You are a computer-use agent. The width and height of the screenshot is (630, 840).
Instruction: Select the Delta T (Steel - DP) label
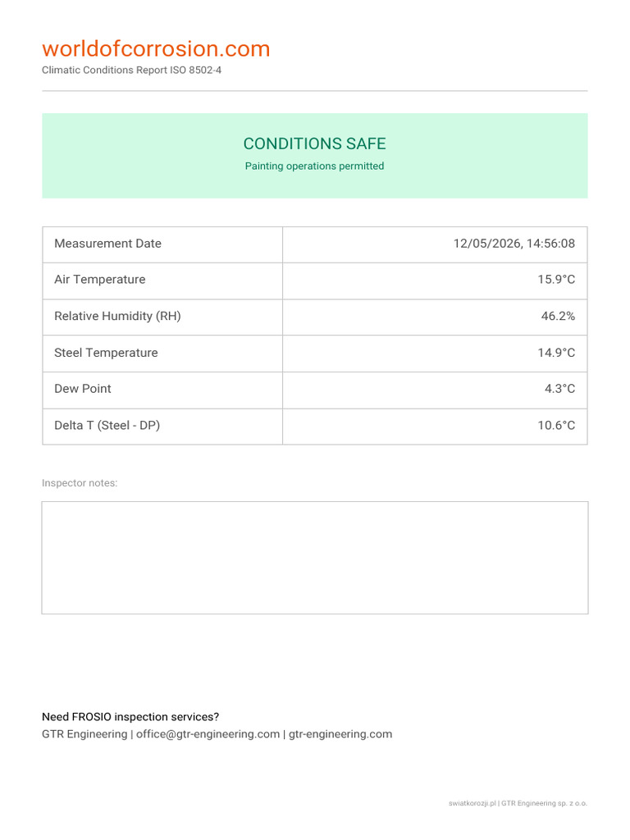tap(107, 426)
